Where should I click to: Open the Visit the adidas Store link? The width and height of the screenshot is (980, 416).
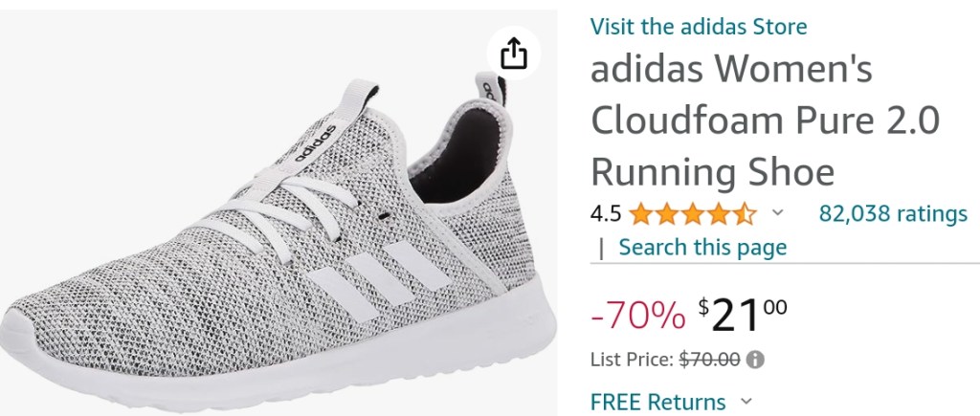coord(698,26)
